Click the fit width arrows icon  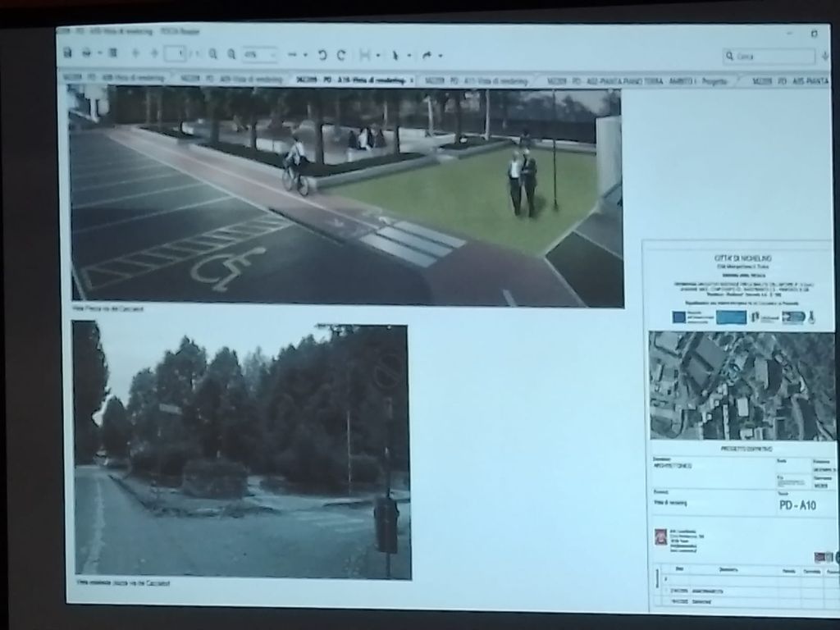tap(292, 55)
